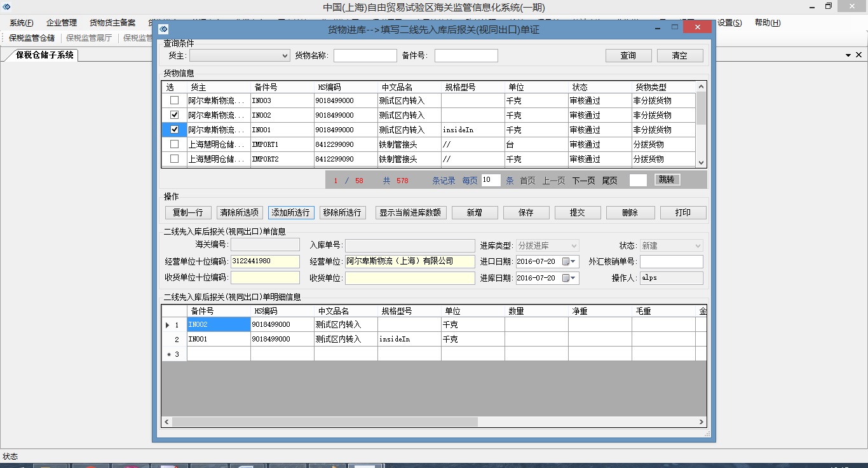Uncheck the IN002 row checkbox

[x=174, y=115]
